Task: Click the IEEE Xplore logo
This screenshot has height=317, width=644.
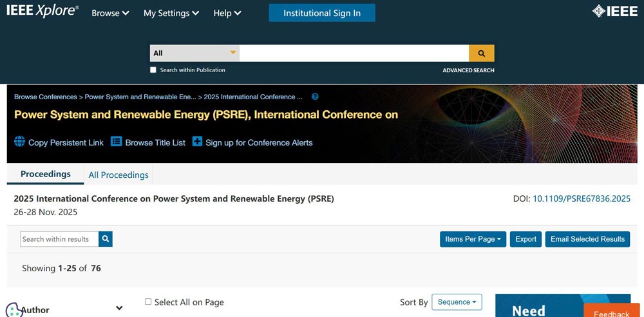Action: [x=43, y=12]
